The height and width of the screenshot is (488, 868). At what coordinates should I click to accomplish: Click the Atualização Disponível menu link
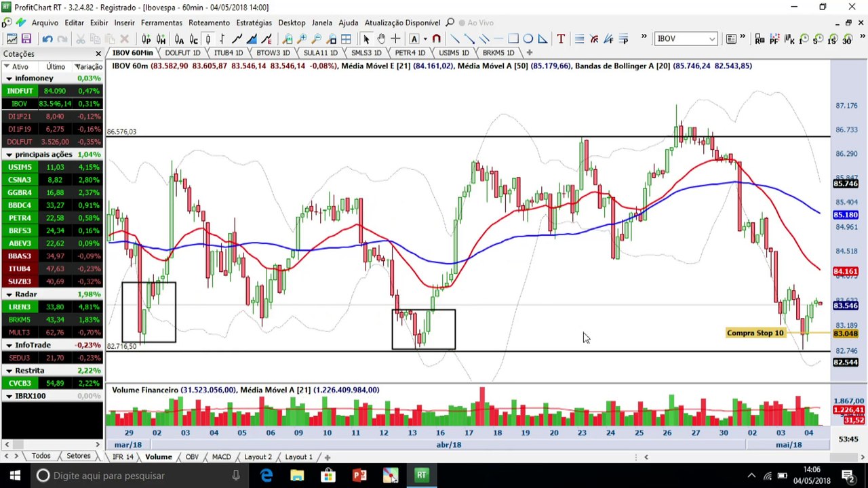(x=402, y=22)
